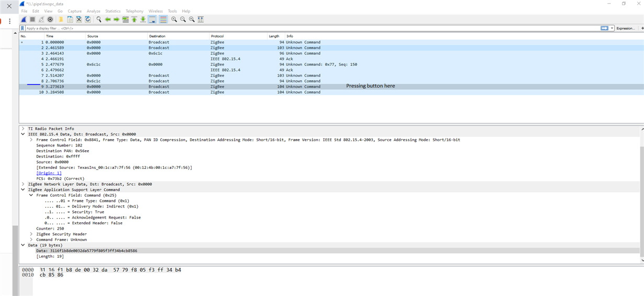The height and width of the screenshot is (296, 644).
Task: Click the start capture shark fin icon
Action: (x=24, y=19)
